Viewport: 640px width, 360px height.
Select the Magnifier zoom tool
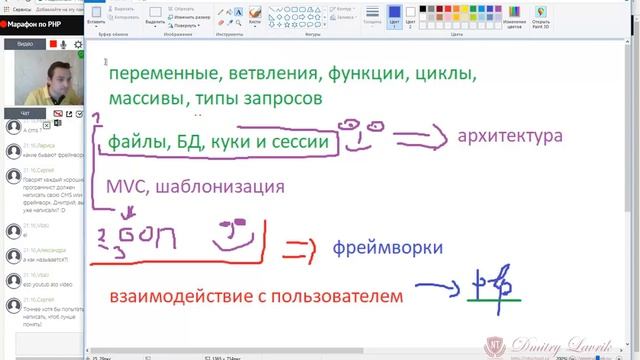(x=239, y=22)
